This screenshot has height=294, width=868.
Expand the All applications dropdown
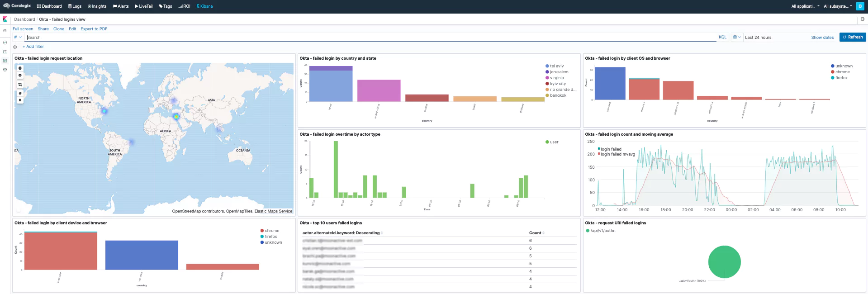click(805, 6)
